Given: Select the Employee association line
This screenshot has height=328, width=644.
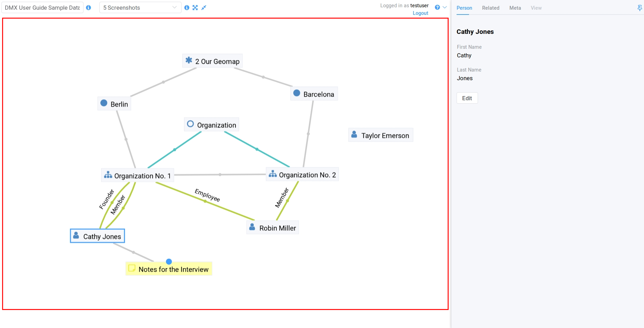Looking at the screenshot, I should click(x=205, y=201).
